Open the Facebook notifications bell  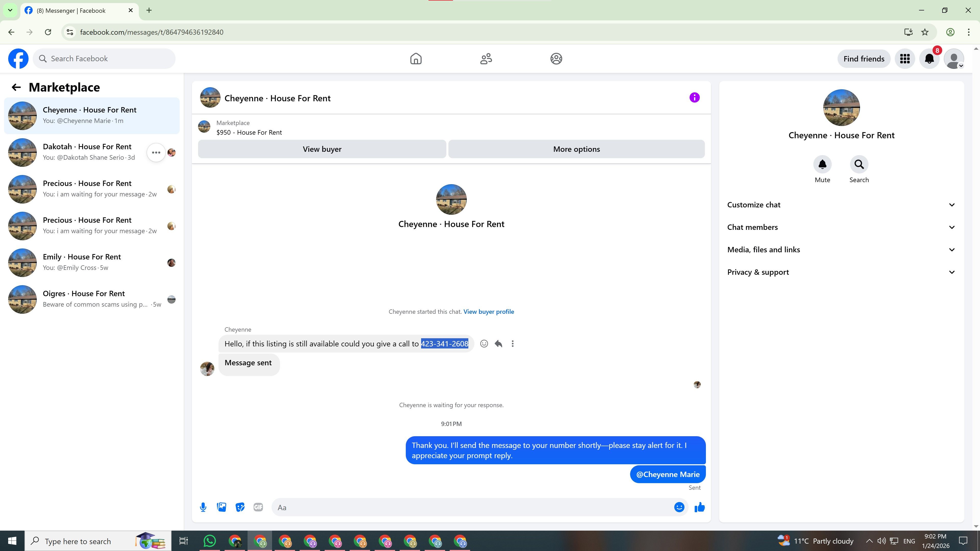(929, 59)
